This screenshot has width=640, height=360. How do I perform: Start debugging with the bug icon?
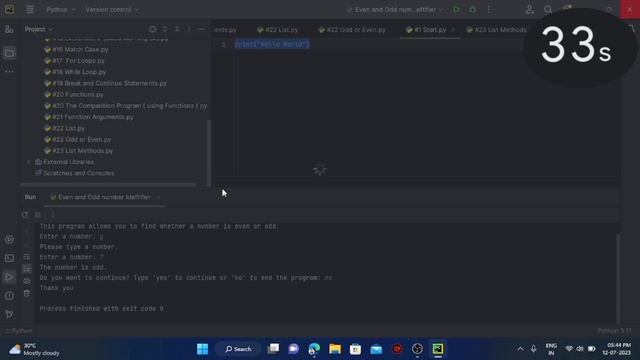pos(472,9)
